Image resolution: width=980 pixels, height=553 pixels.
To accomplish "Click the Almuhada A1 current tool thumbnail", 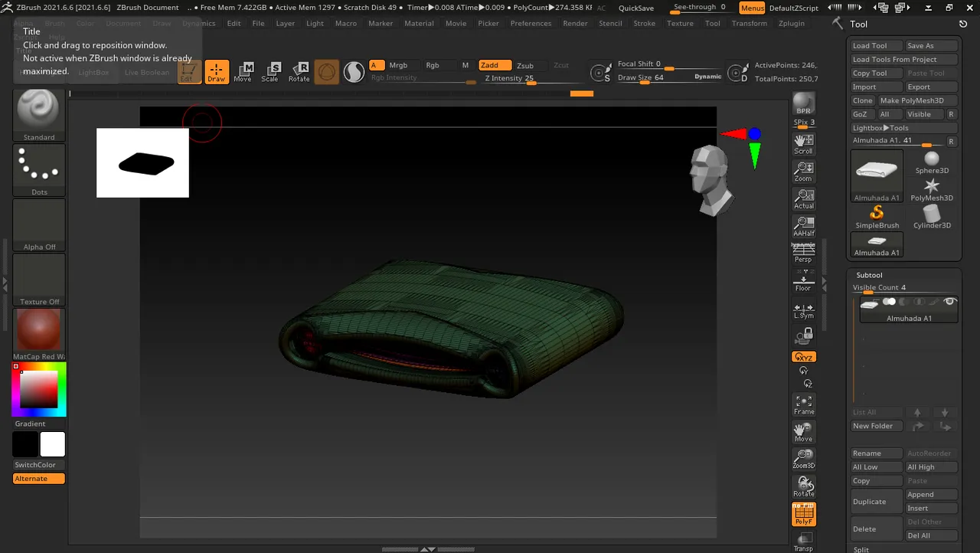I will pos(877,175).
